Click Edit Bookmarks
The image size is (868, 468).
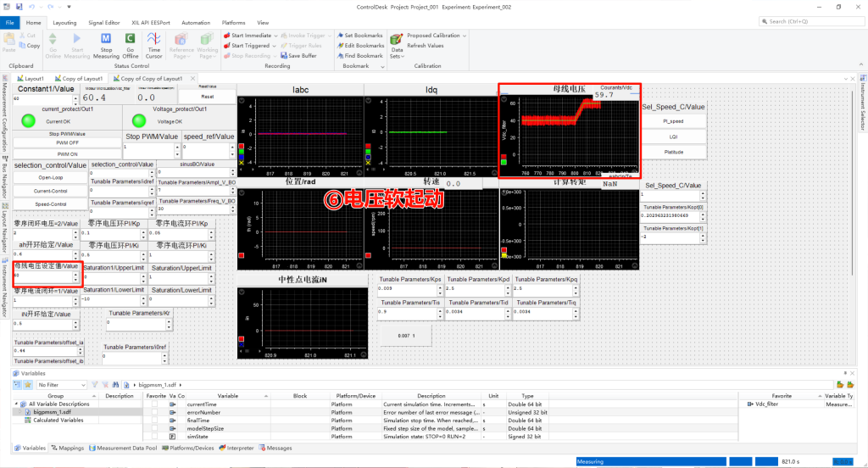[360, 46]
